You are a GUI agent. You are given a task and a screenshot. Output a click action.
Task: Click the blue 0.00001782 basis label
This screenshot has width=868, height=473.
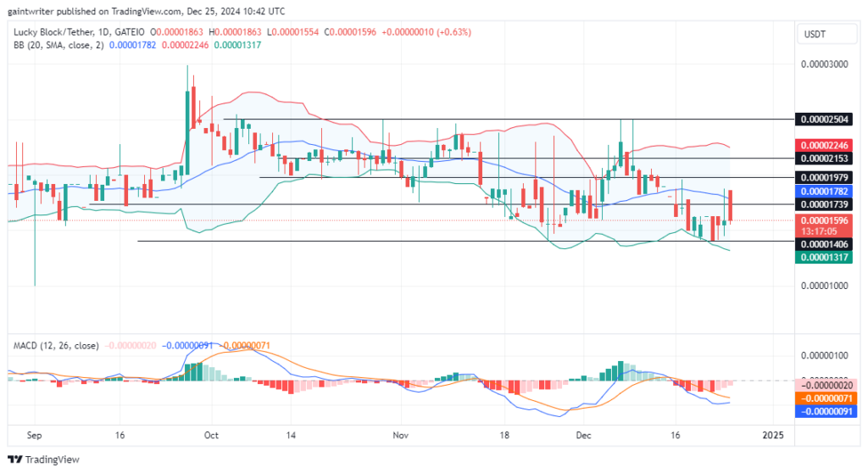(824, 191)
